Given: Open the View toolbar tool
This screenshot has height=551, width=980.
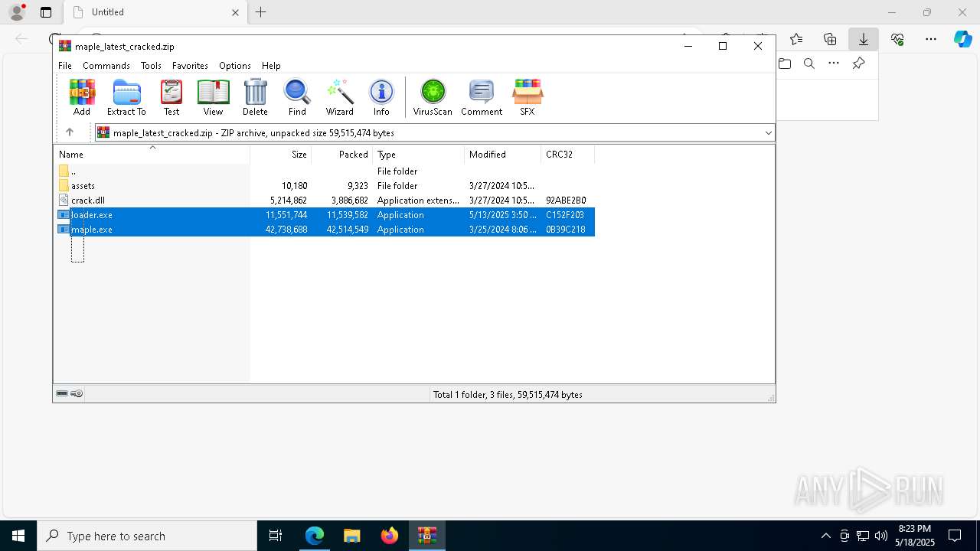Looking at the screenshot, I should (213, 97).
